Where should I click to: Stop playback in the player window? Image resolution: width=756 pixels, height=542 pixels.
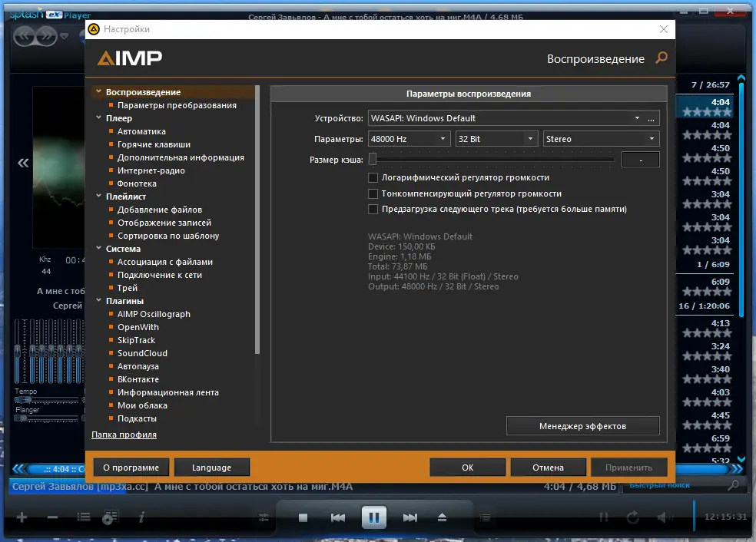pyautogui.click(x=303, y=517)
